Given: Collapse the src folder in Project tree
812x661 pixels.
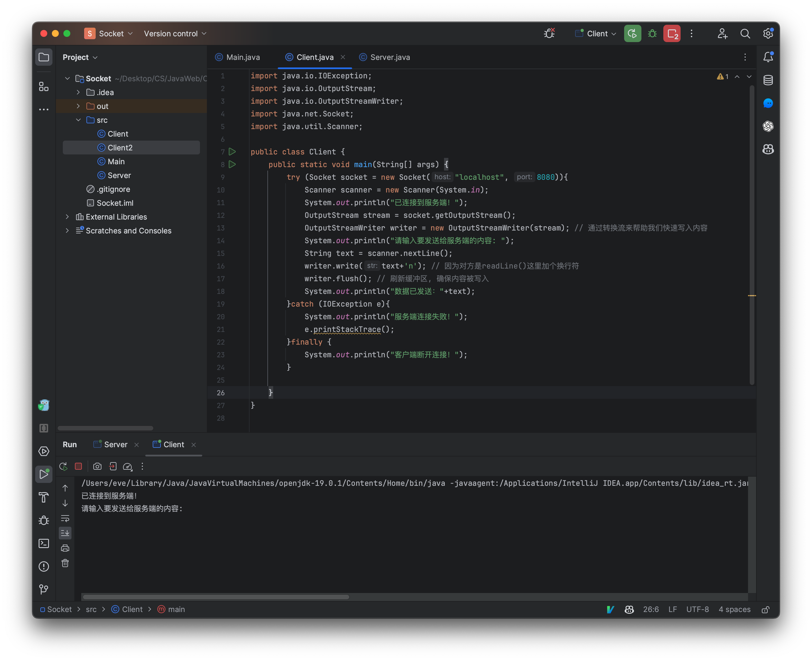Looking at the screenshot, I should pos(78,120).
